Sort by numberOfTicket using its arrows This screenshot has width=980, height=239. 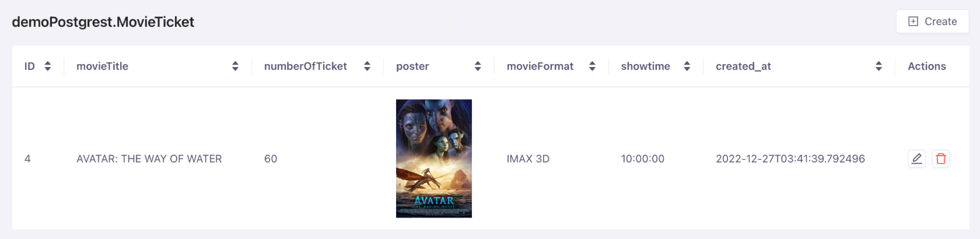[x=367, y=66]
